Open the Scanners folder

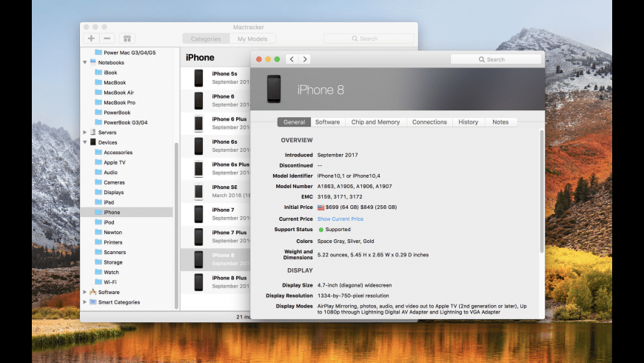[110, 252]
